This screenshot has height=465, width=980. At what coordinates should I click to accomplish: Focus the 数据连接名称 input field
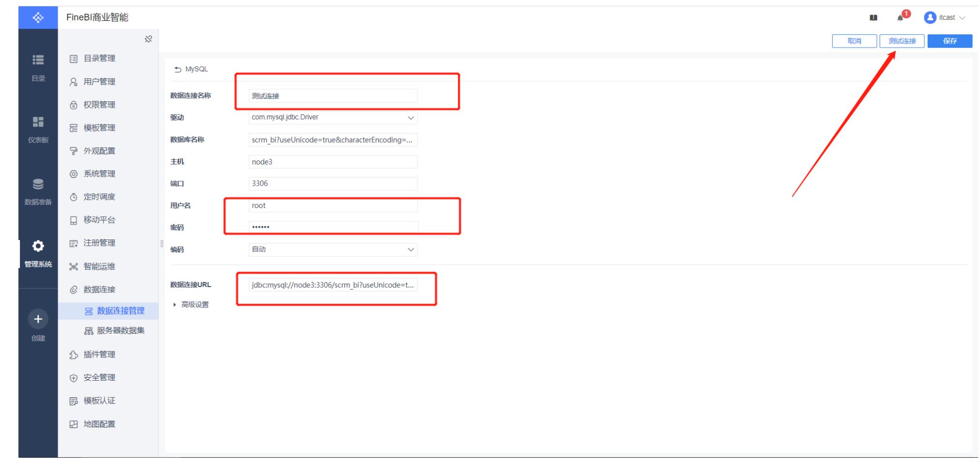[x=333, y=96]
